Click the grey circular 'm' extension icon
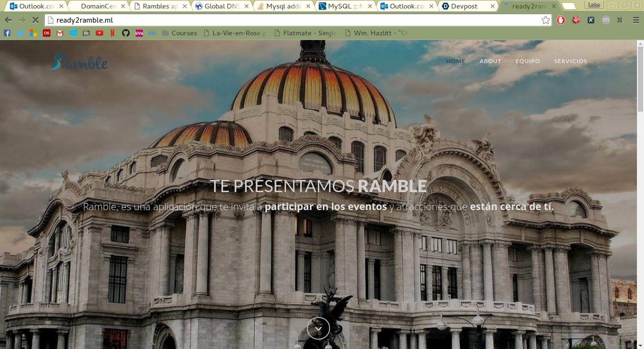Image resolution: width=644 pixels, height=349 pixels. point(606,20)
